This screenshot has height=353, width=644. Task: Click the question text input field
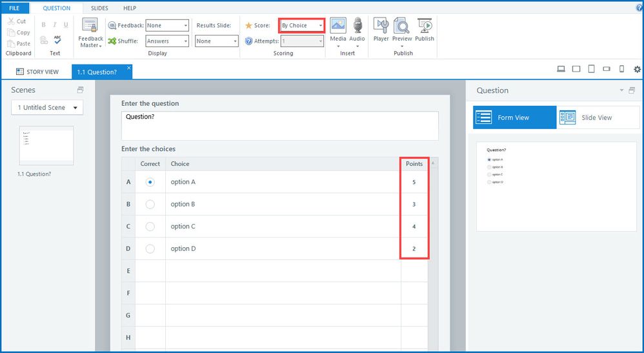279,125
